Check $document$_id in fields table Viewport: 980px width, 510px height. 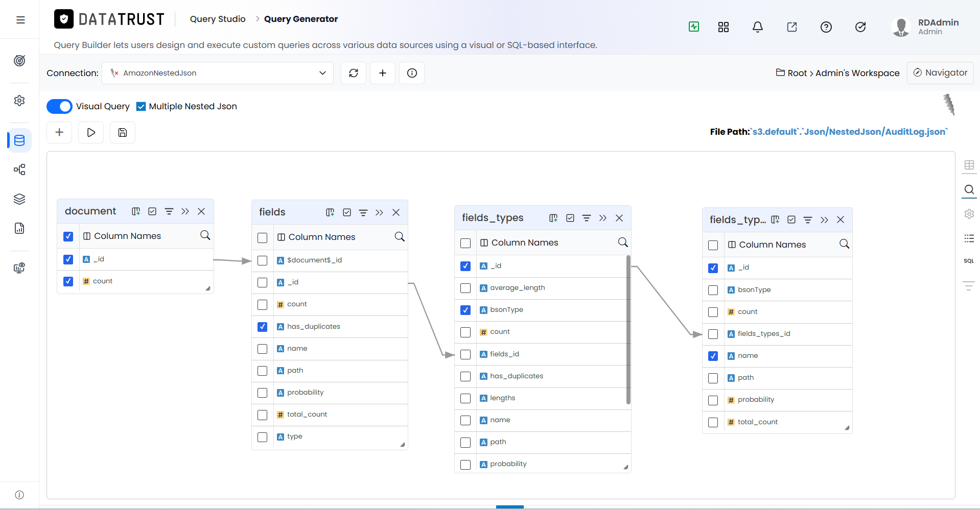pos(262,260)
